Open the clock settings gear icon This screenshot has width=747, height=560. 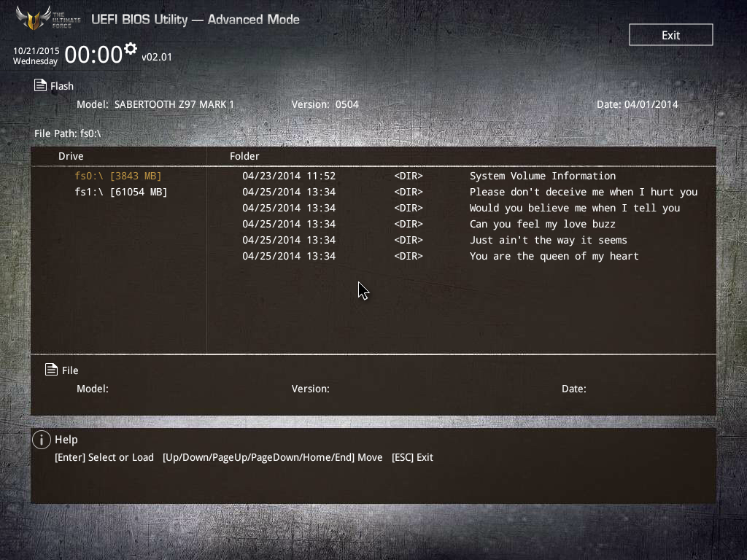tap(131, 48)
